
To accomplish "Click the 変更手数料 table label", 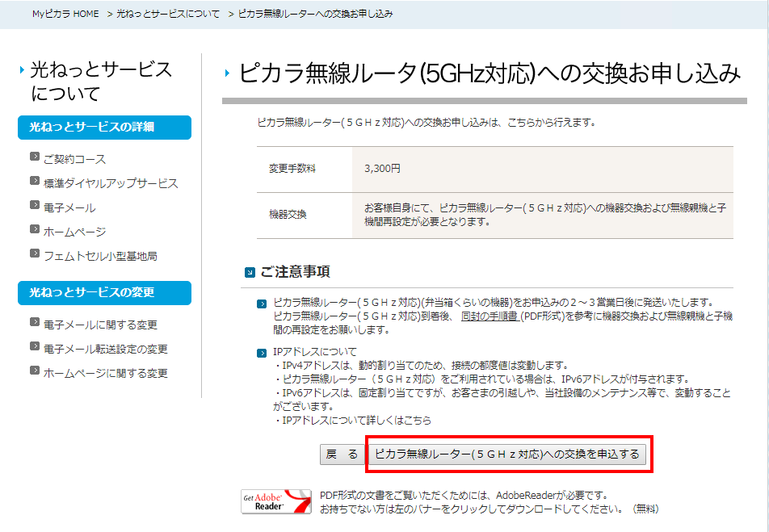I will click(292, 169).
